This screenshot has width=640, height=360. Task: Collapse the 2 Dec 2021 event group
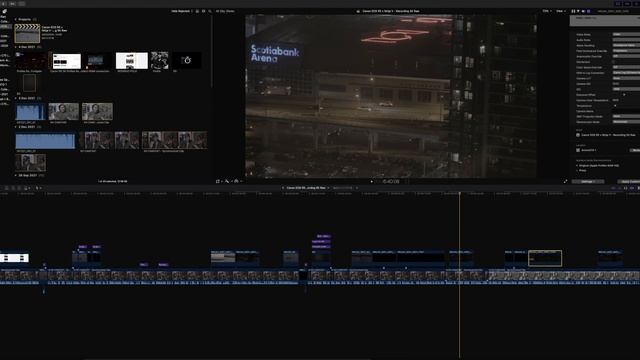point(16,127)
